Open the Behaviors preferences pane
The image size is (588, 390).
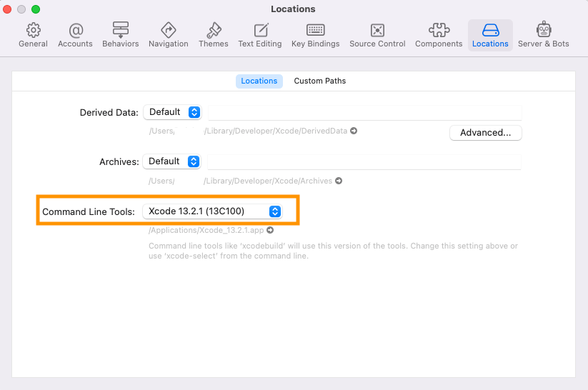pyautogui.click(x=120, y=35)
